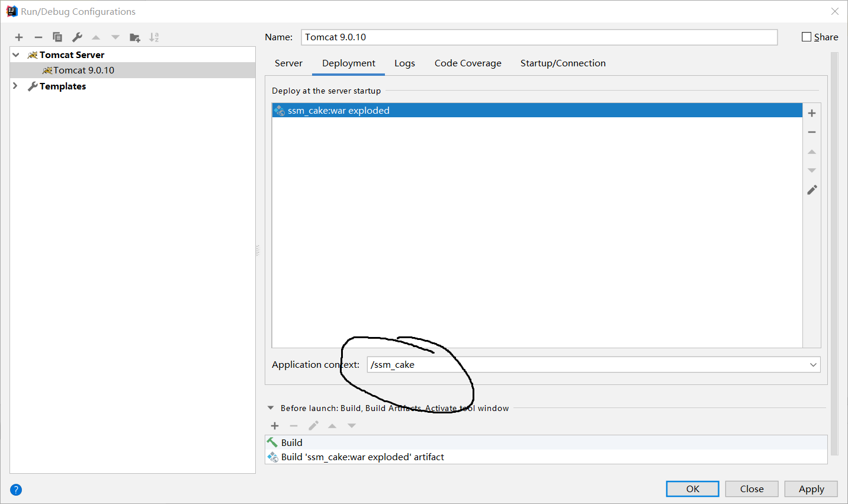Open Application context dropdown arrow
This screenshot has height=504, width=848.
point(813,365)
